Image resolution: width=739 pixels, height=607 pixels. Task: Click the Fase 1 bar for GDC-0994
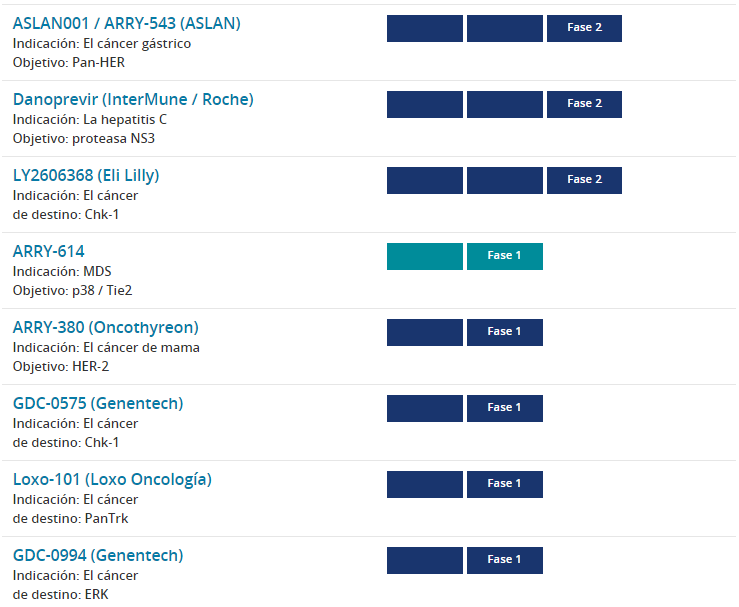tap(505, 560)
